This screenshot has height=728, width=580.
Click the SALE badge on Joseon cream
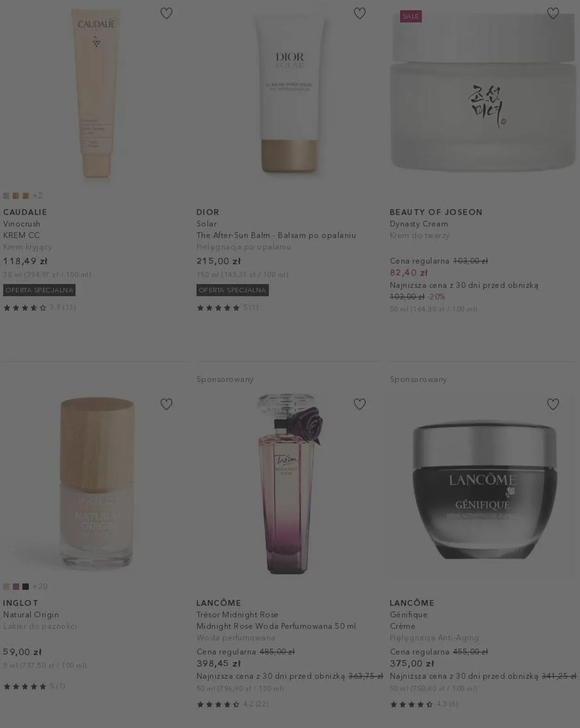(411, 16)
